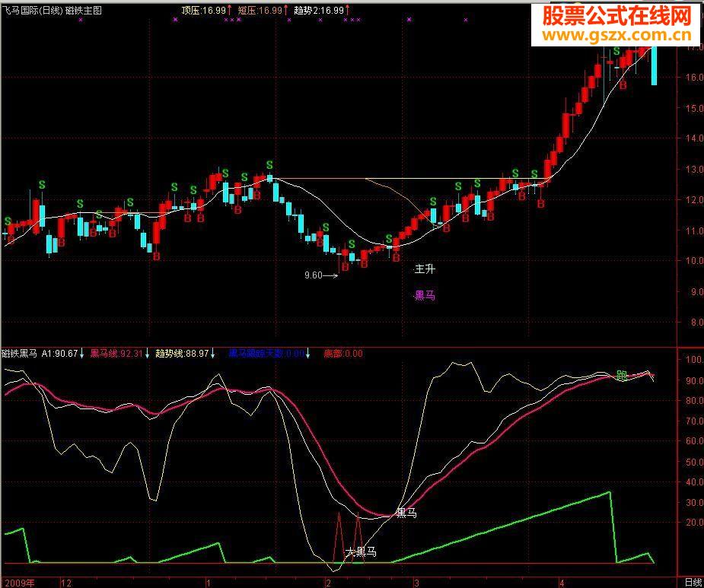Click the 黑马跟踪天数:0.00 value
704x588 pixels.
[266, 353]
